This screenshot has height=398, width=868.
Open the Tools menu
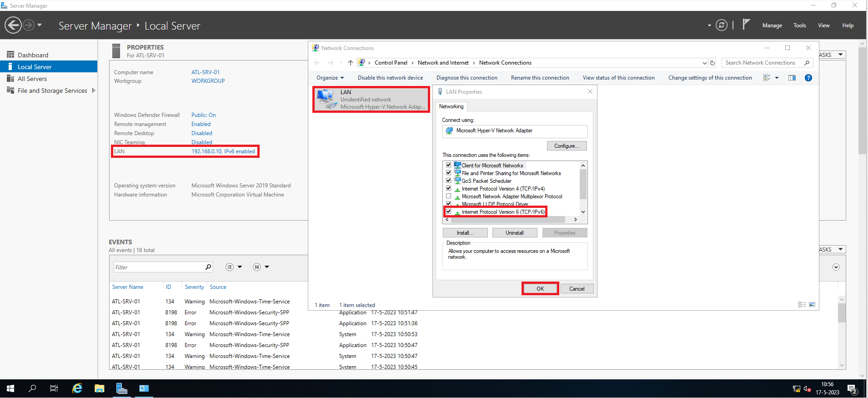pyautogui.click(x=799, y=25)
